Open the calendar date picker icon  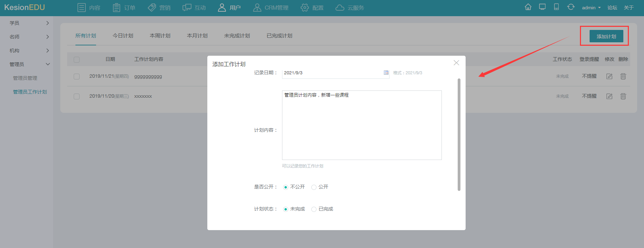[386, 73]
